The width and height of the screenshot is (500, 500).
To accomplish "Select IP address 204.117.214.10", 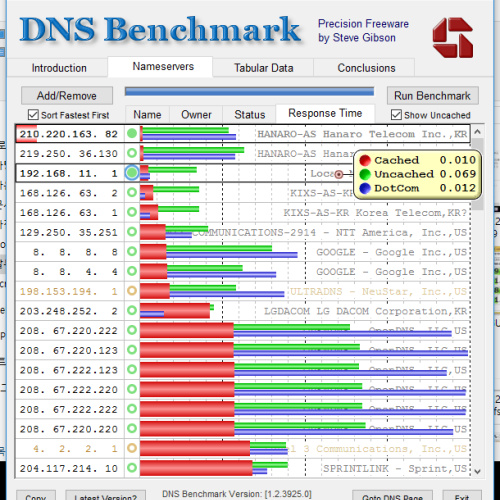I will (69, 468).
